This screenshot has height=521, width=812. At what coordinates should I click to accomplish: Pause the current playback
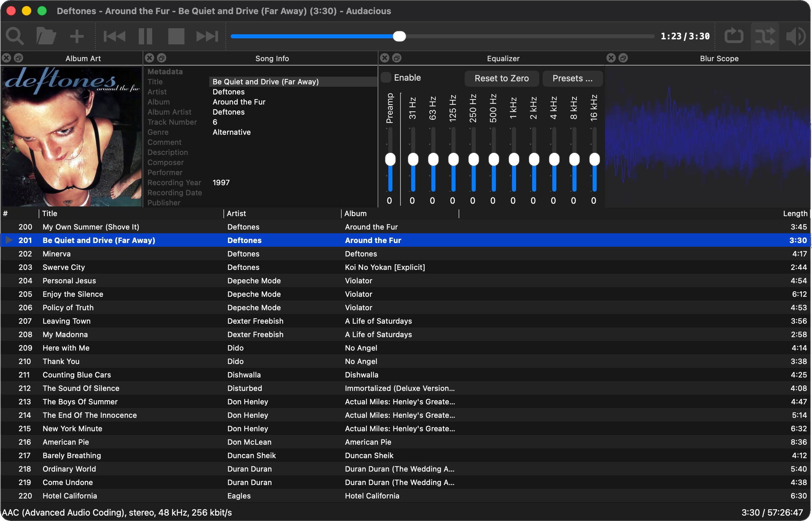click(145, 36)
